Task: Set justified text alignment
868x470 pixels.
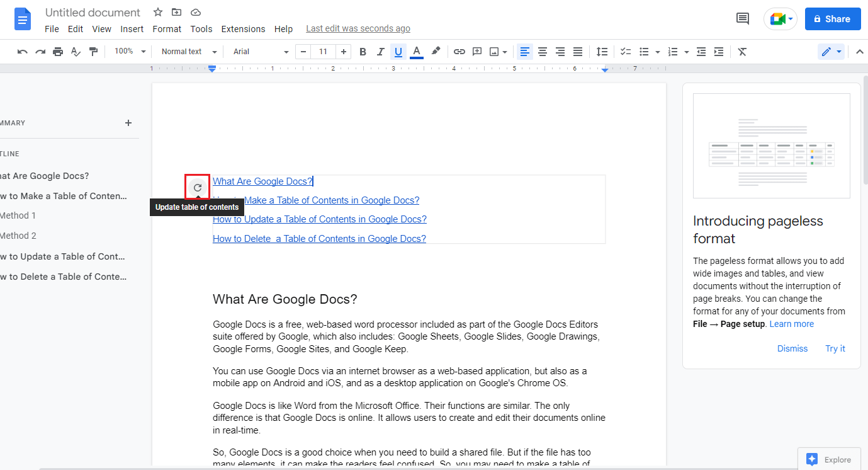Action: (x=578, y=52)
